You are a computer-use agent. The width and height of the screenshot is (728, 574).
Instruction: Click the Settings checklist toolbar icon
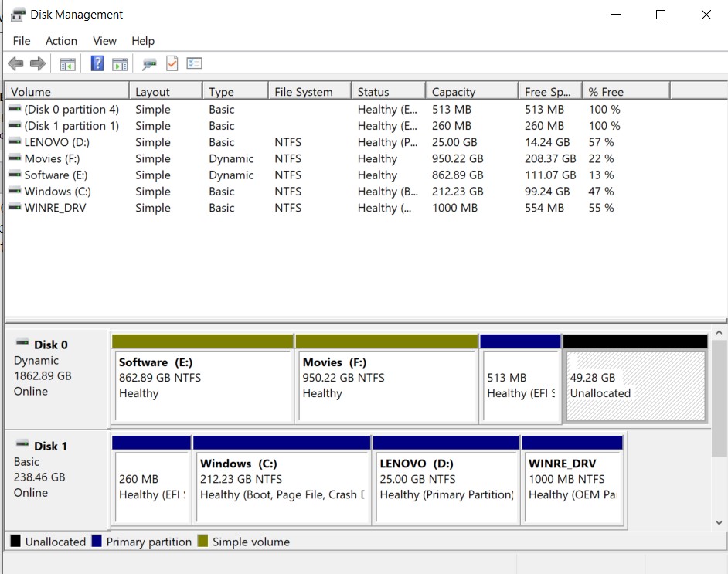tap(194, 64)
